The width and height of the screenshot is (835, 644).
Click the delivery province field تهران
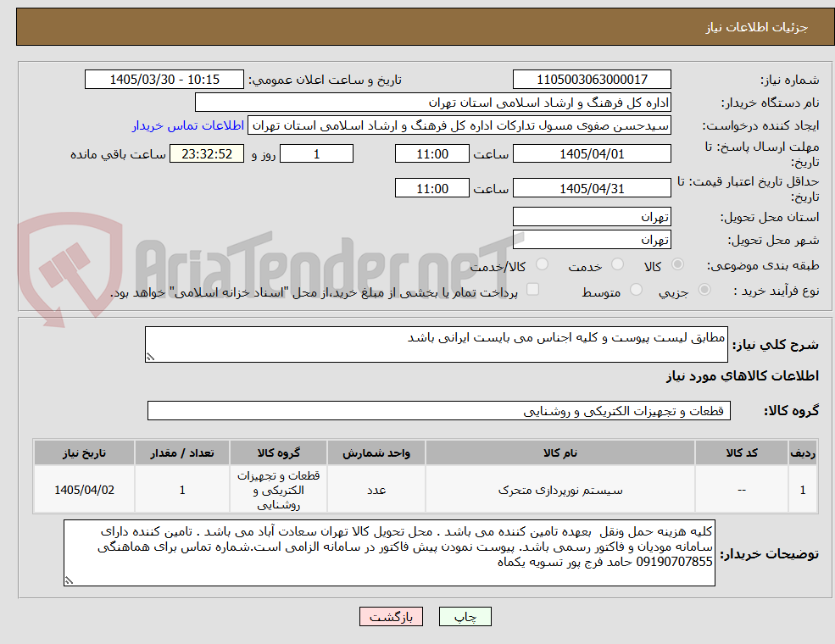pos(592,217)
